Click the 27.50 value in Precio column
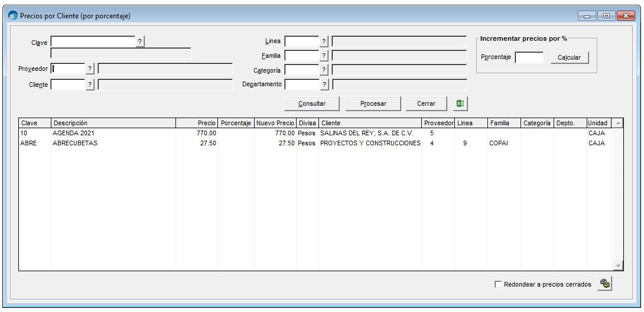 [x=209, y=143]
